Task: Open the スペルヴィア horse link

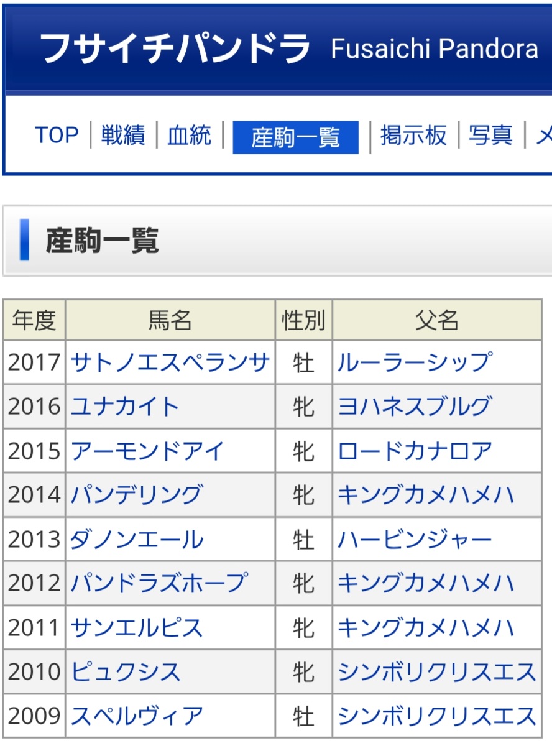Action: point(137,716)
